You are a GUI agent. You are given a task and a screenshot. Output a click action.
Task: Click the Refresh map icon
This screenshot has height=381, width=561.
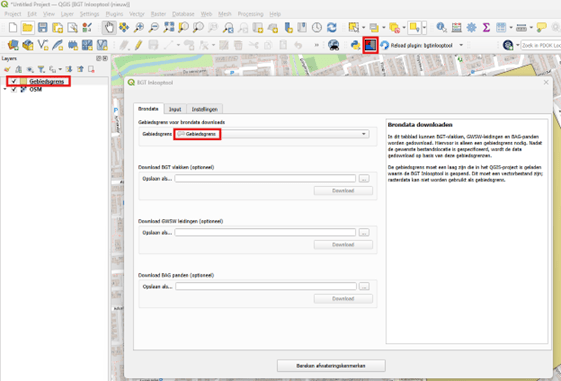coord(332,28)
